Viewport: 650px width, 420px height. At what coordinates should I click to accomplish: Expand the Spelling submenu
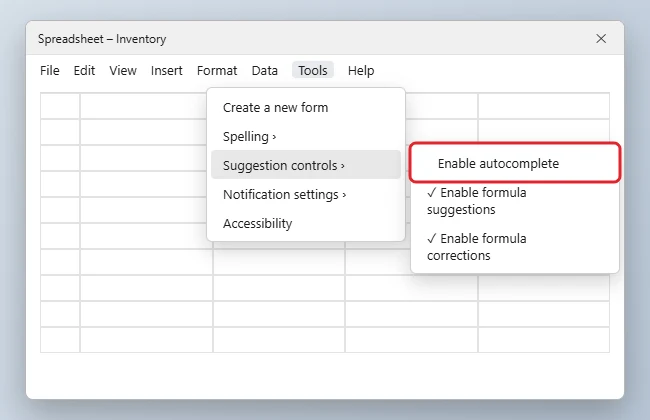click(x=306, y=136)
